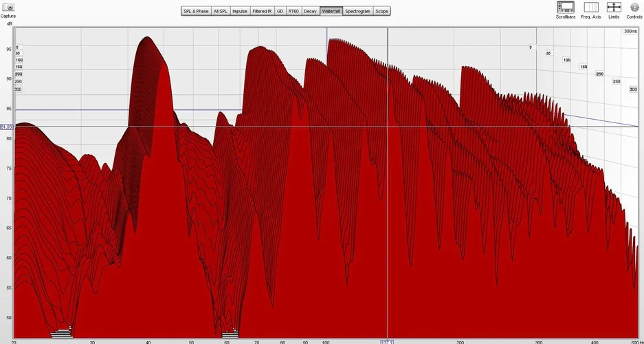Click the 95 dB axis value

[x=9, y=50]
